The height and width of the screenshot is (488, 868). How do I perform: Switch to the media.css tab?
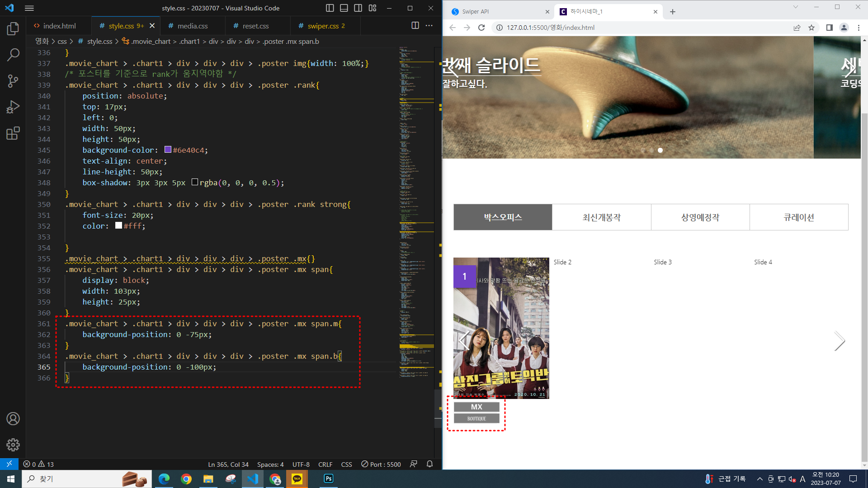[192, 26]
